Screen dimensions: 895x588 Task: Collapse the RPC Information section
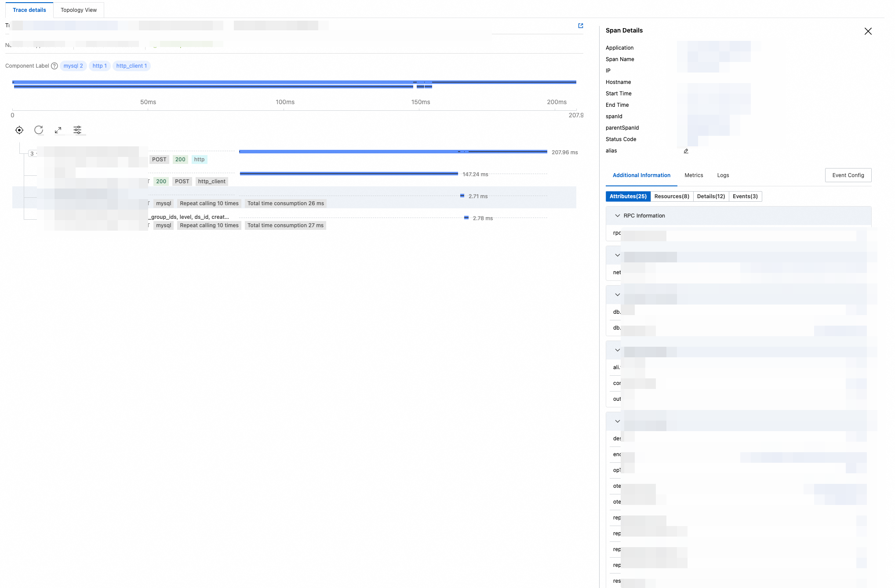pos(618,216)
